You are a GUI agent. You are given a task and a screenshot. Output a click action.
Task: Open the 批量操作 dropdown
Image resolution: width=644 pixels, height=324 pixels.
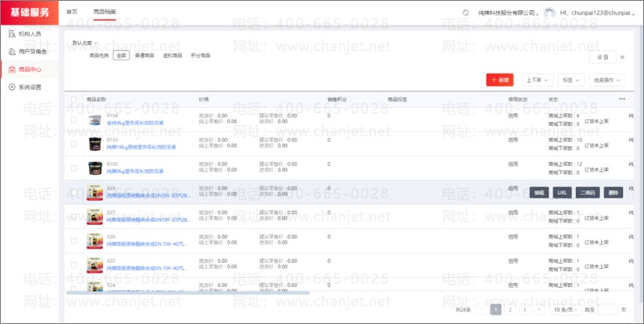pos(608,80)
